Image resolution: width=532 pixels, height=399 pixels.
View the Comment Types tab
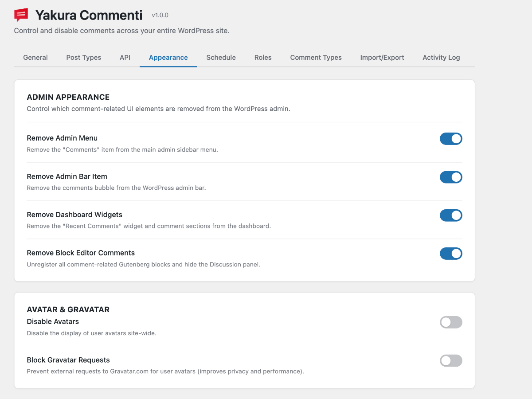pyautogui.click(x=316, y=57)
